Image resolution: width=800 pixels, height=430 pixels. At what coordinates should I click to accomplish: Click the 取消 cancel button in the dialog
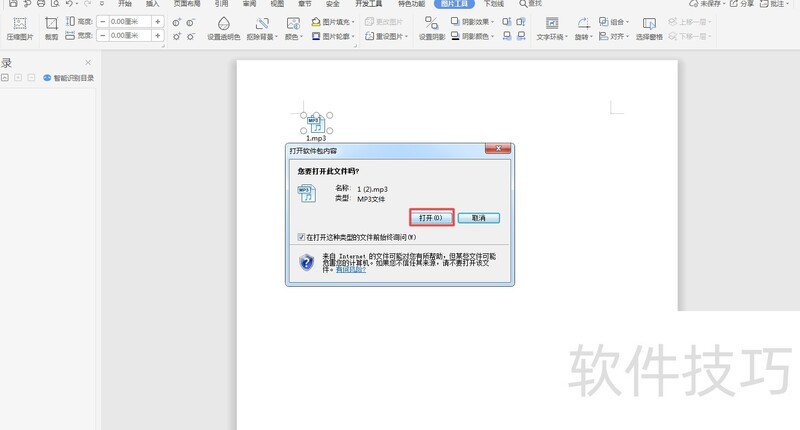479,218
